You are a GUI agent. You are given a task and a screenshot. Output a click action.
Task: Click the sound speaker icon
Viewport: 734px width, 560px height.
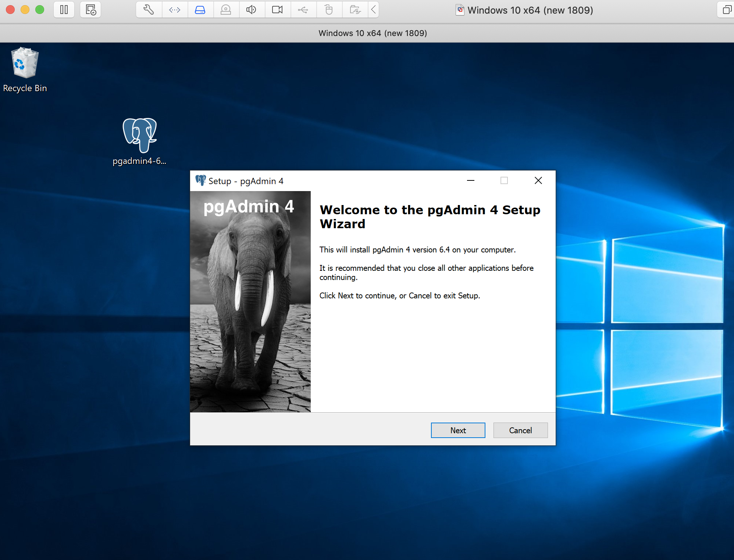click(x=252, y=10)
